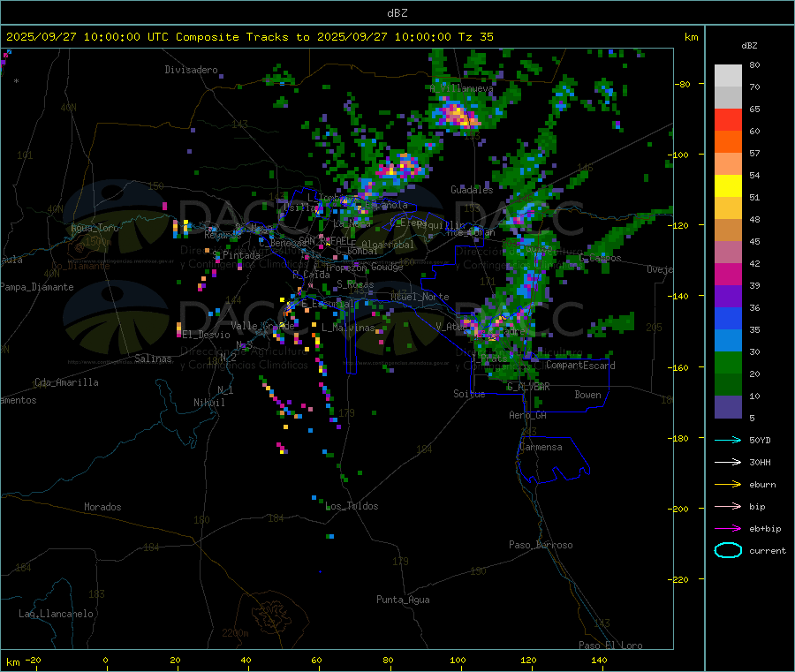795x672 pixels.
Task: Click the '50YD' legend label
Action: (760, 440)
